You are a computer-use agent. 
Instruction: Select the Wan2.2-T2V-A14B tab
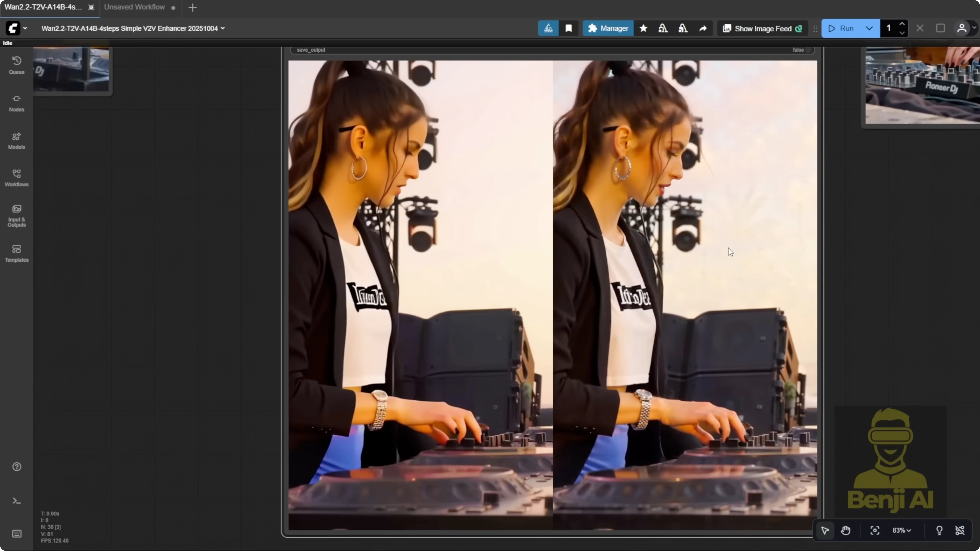(43, 7)
